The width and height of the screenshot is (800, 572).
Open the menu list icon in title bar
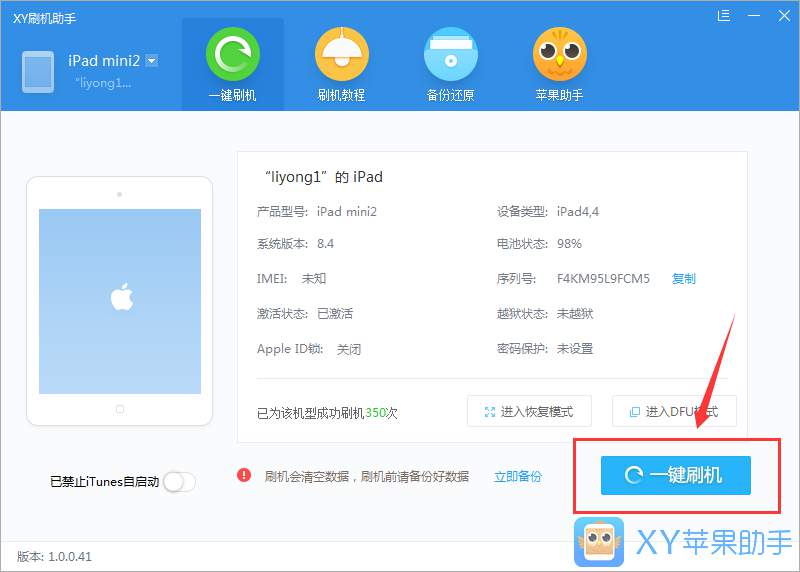[x=723, y=16]
